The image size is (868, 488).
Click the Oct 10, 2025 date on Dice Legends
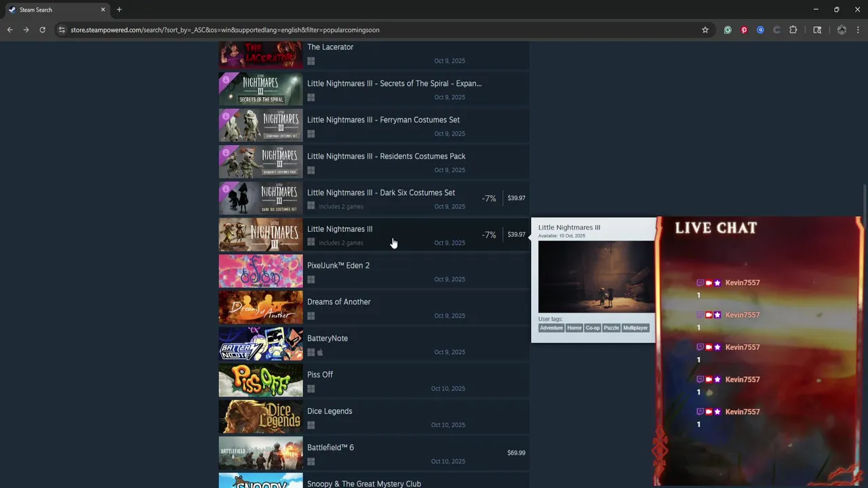pos(448,425)
